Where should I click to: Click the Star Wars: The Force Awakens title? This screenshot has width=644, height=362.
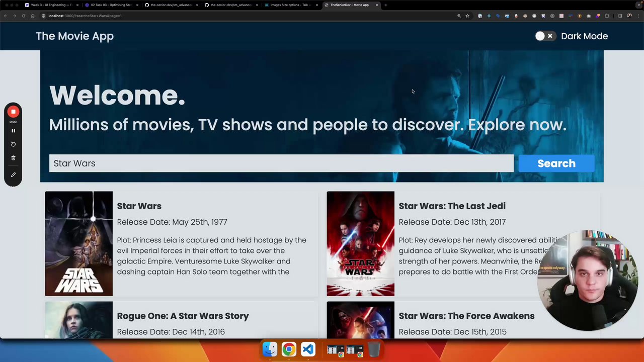pyautogui.click(x=467, y=316)
